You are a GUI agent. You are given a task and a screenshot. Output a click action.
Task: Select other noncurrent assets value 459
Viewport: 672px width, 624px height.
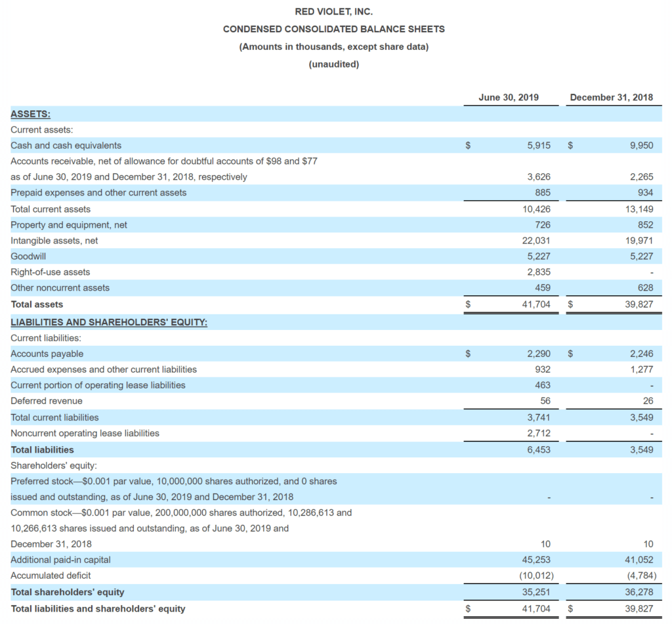tap(543, 288)
